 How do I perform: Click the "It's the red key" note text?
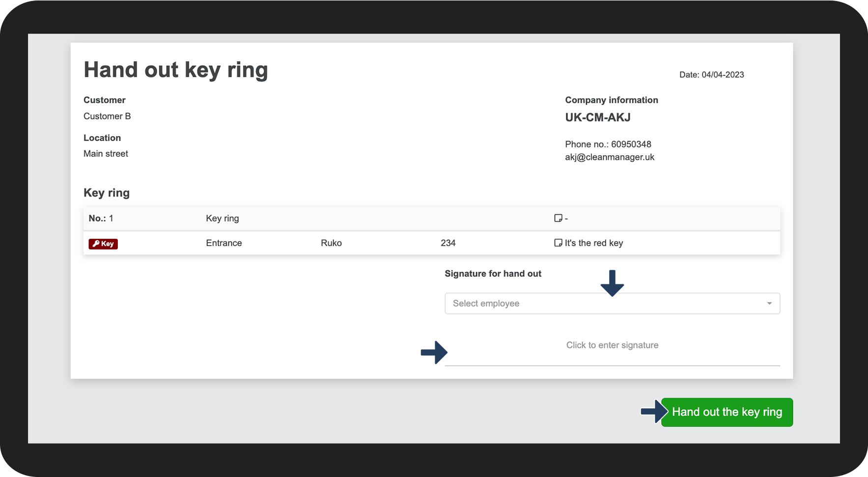[x=594, y=243]
